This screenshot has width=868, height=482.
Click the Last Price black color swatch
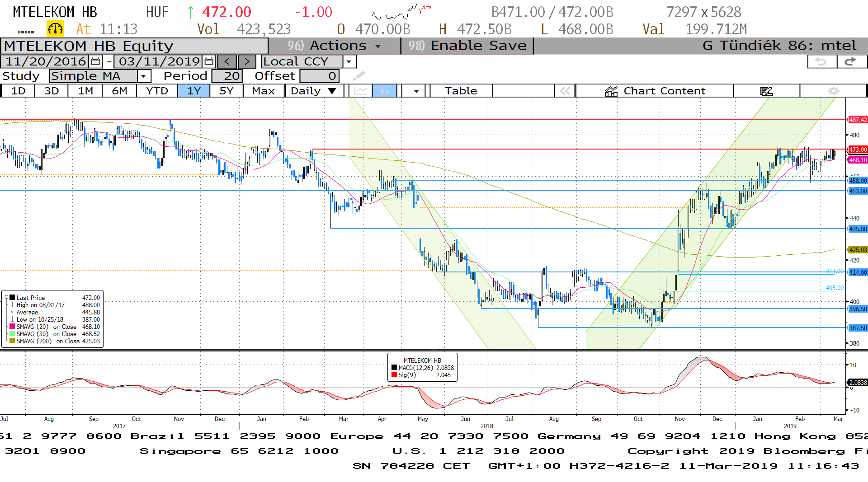[12, 298]
